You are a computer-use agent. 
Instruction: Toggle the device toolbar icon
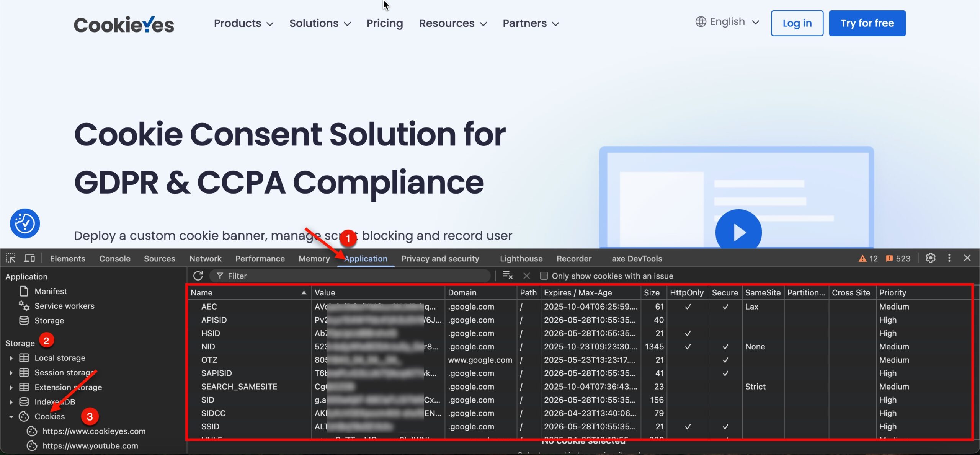click(29, 258)
